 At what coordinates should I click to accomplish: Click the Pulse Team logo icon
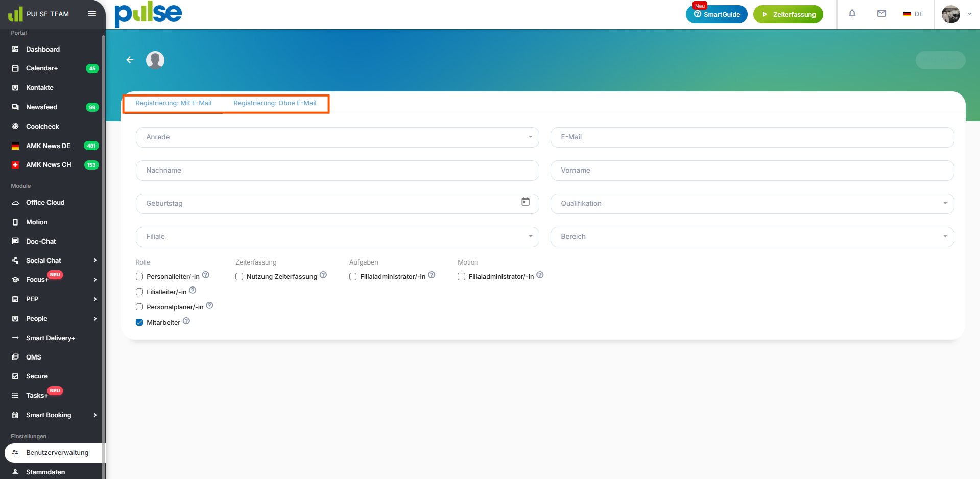pos(15,14)
